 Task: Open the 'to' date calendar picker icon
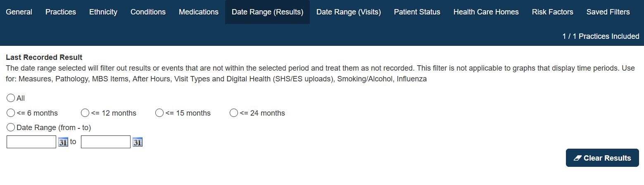(138, 142)
